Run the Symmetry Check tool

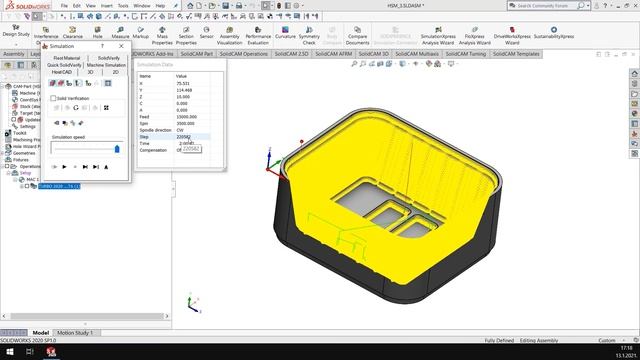point(309,36)
